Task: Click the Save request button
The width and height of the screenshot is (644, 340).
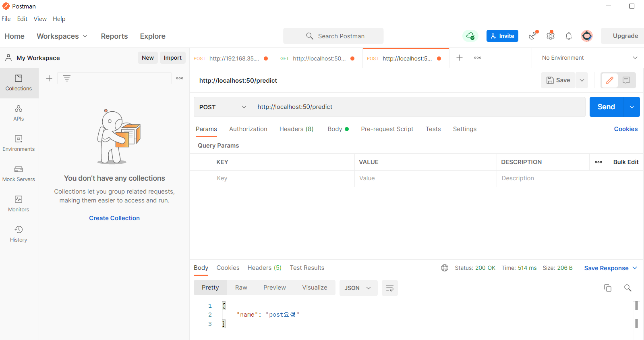Action: tap(558, 80)
